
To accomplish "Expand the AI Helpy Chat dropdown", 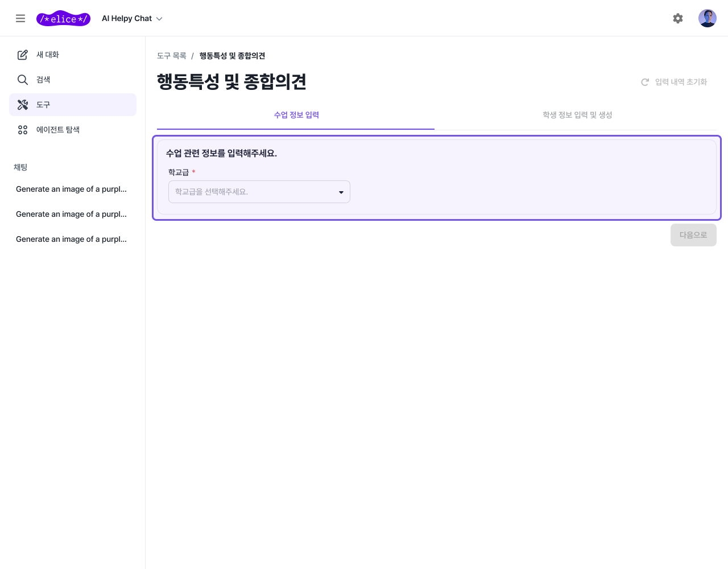I will (132, 19).
